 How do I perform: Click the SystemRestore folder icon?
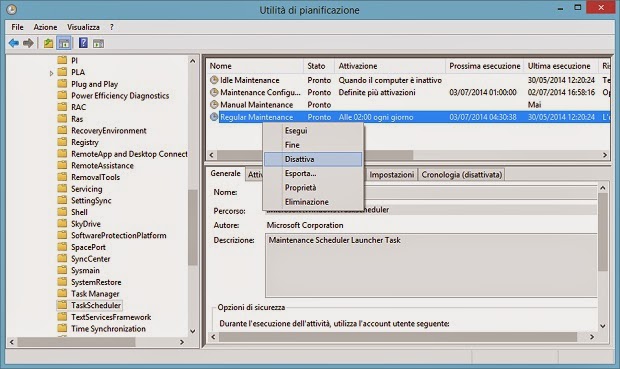pyautogui.click(x=62, y=282)
